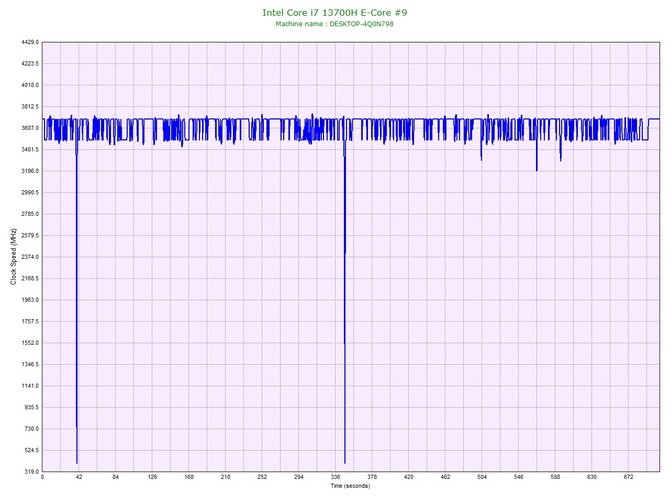Click the 126 mark on the time axis

(x=152, y=477)
